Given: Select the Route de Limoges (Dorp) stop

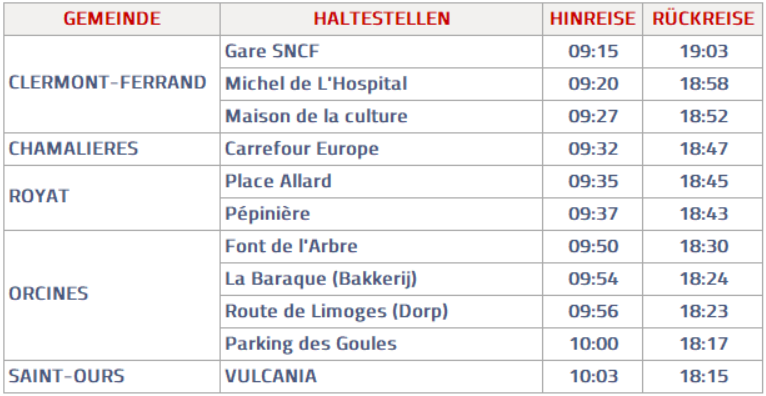Looking at the screenshot, I should coord(336,311).
